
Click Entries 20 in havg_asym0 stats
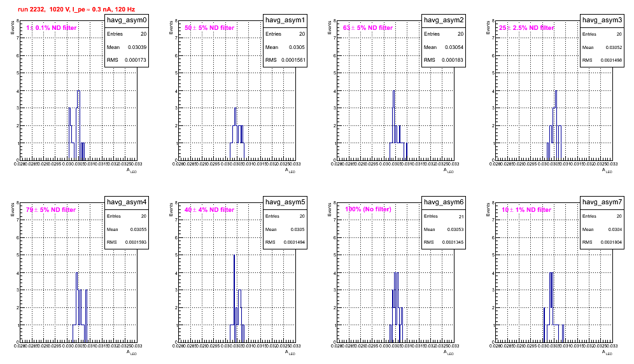pyautogui.click(x=127, y=34)
